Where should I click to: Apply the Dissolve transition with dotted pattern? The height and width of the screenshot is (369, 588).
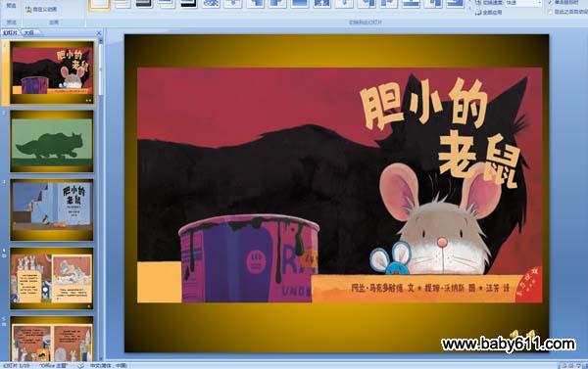[x=211, y=4]
